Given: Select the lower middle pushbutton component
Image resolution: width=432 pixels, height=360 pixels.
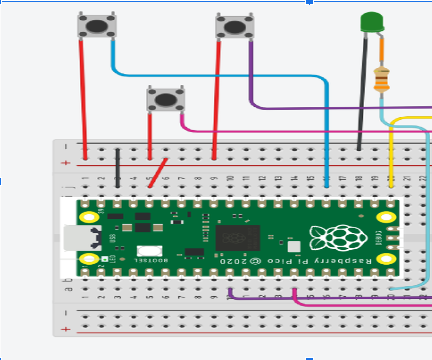Looking at the screenshot, I should coord(166,99).
